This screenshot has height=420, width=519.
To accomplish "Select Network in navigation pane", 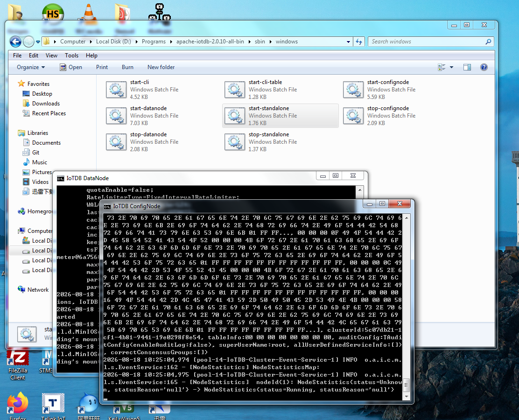I will pos(38,290).
